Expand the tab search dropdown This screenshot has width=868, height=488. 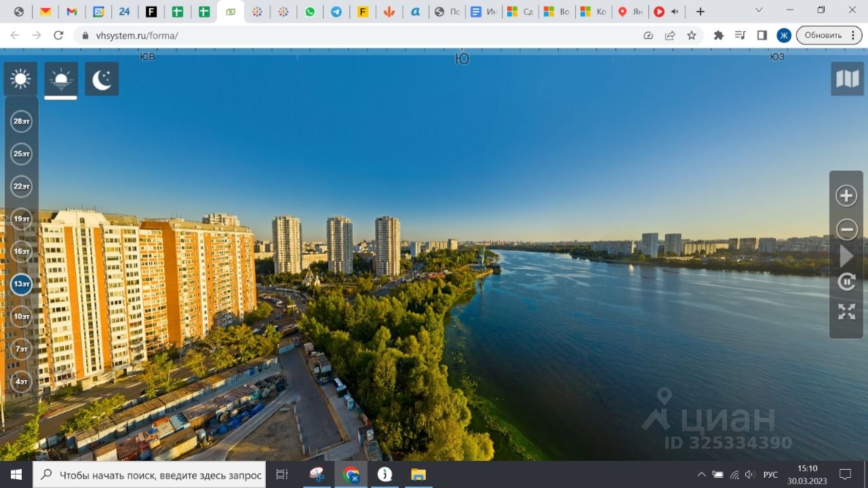(757, 10)
